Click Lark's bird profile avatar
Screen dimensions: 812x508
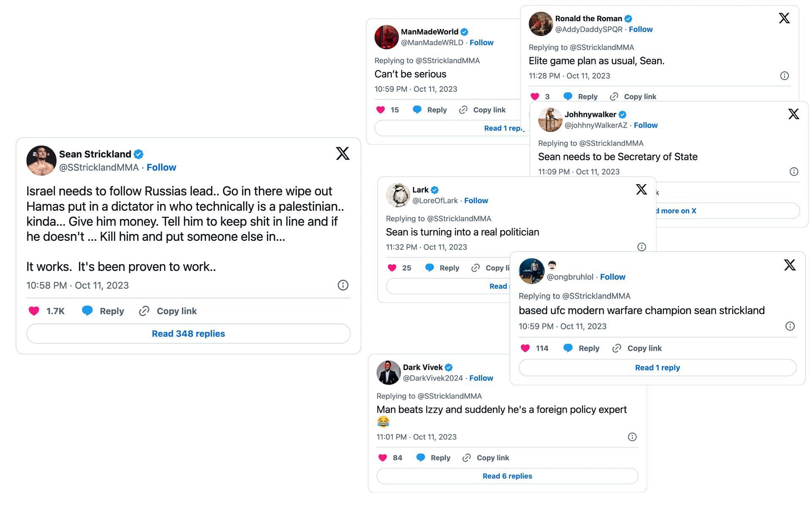[398, 195]
